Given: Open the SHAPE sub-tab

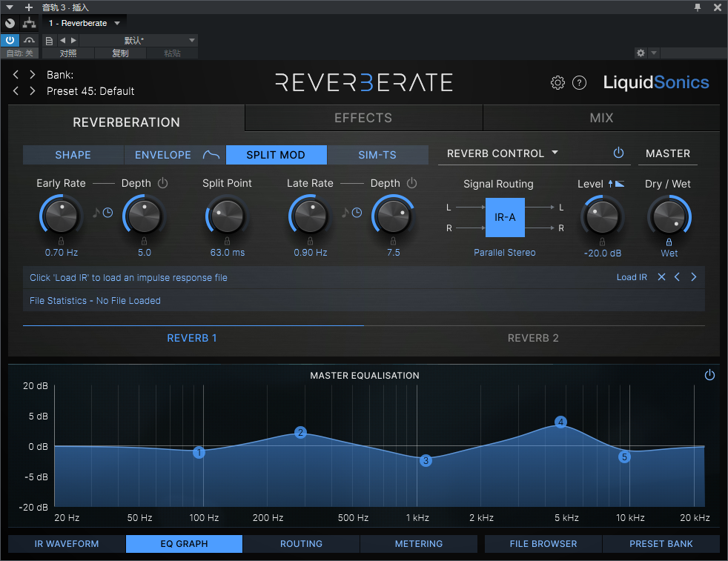Looking at the screenshot, I should tap(73, 155).
